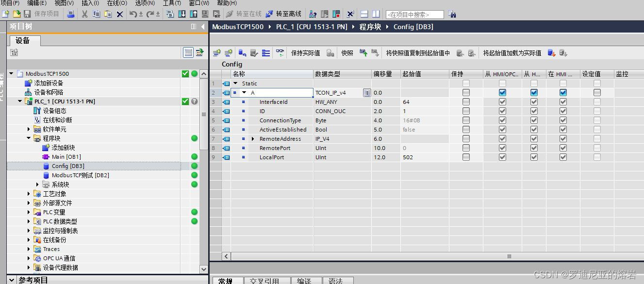The width and height of the screenshot is (644, 284).
Task: Click the Cut scissors icon
Action: click(x=84, y=14)
